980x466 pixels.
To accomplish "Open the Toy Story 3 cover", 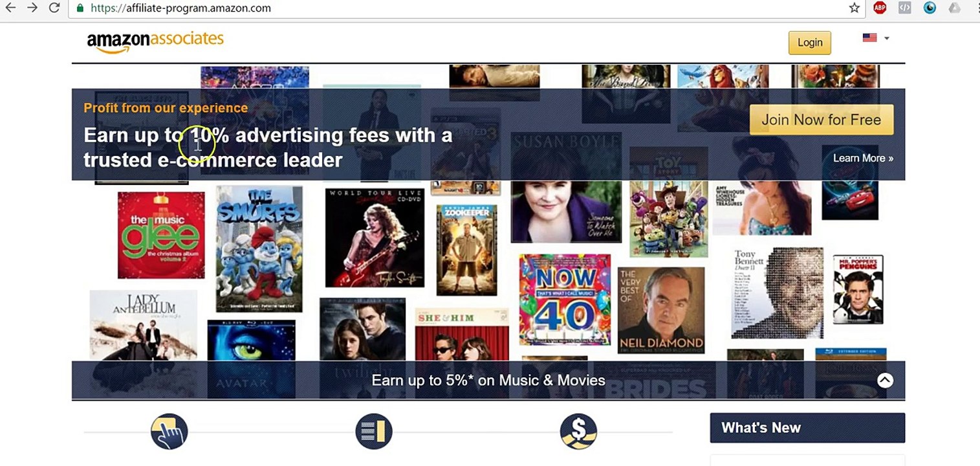I will (x=669, y=202).
